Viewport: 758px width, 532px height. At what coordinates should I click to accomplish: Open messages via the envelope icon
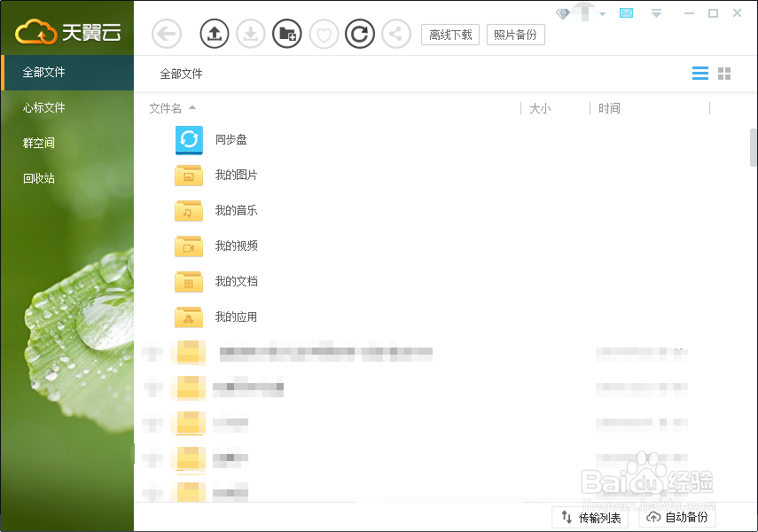click(626, 13)
